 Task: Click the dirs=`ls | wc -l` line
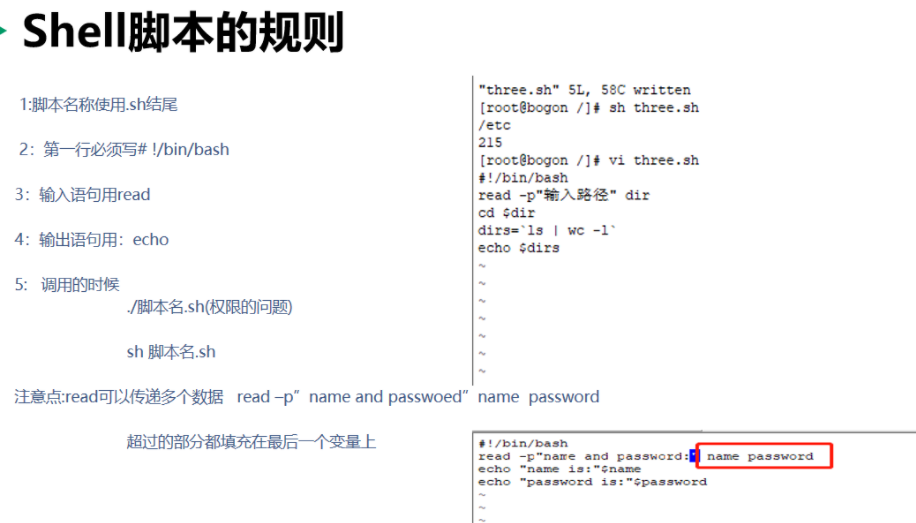[x=547, y=230]
